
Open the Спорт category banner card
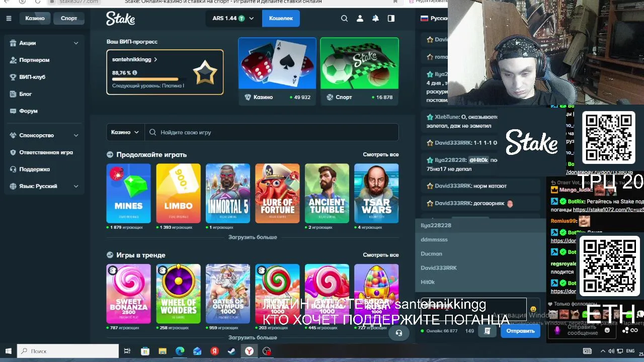tap(359, 71)
